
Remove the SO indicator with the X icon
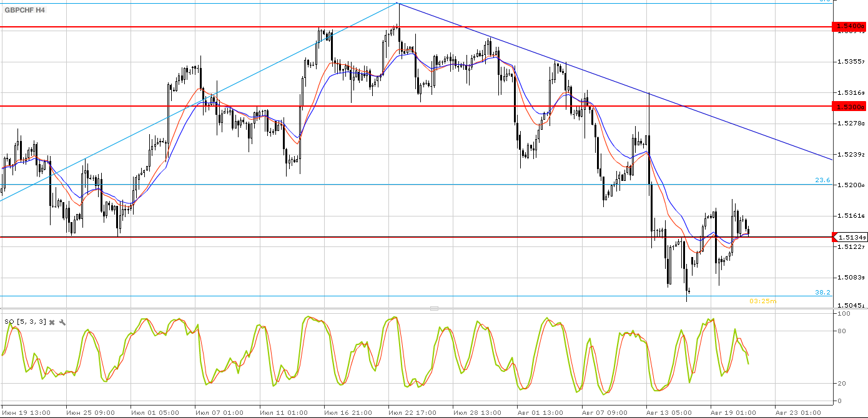tap(52, 322)
